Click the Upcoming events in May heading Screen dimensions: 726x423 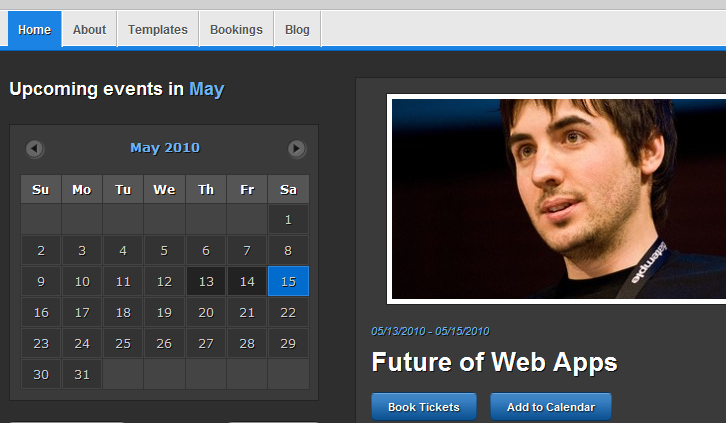pos(117,89)
